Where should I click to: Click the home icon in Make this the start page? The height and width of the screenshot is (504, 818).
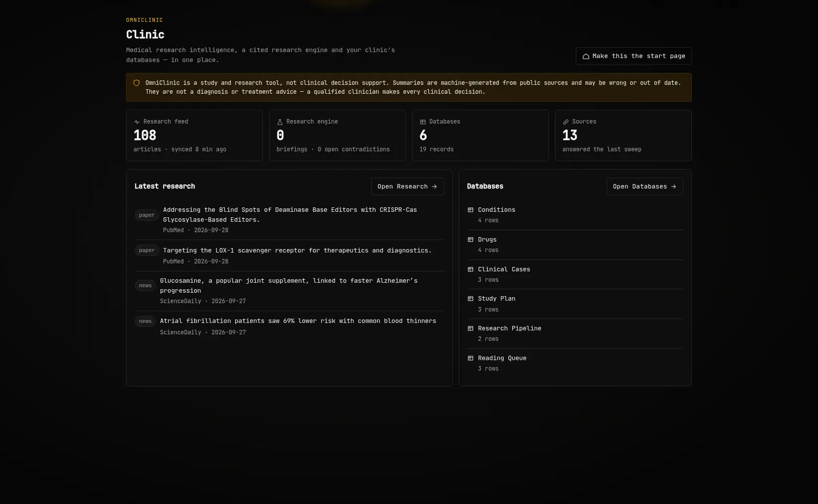tap(586, 56)
